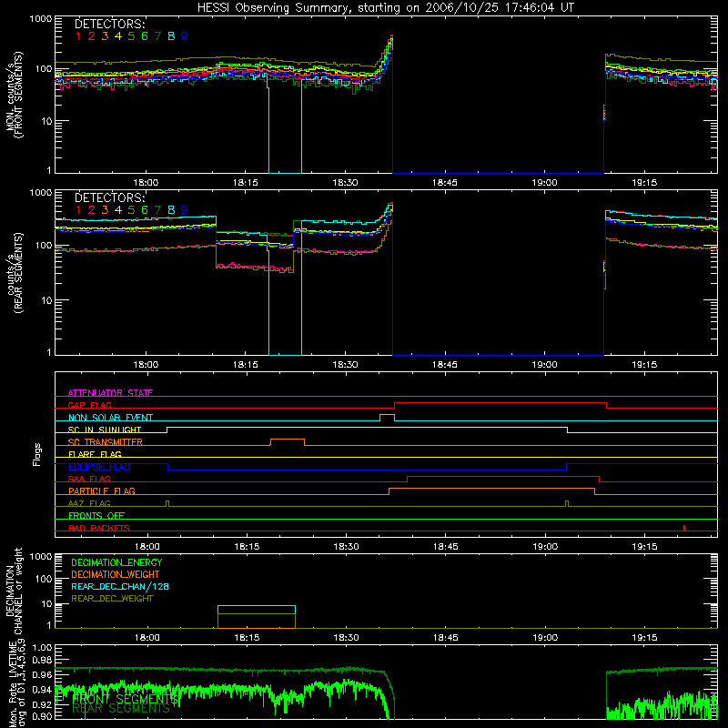This screenshot has width=728, height=728.
Task: Click the DECIMATION_WEIGHT legend label
Action: pos(116,574)
